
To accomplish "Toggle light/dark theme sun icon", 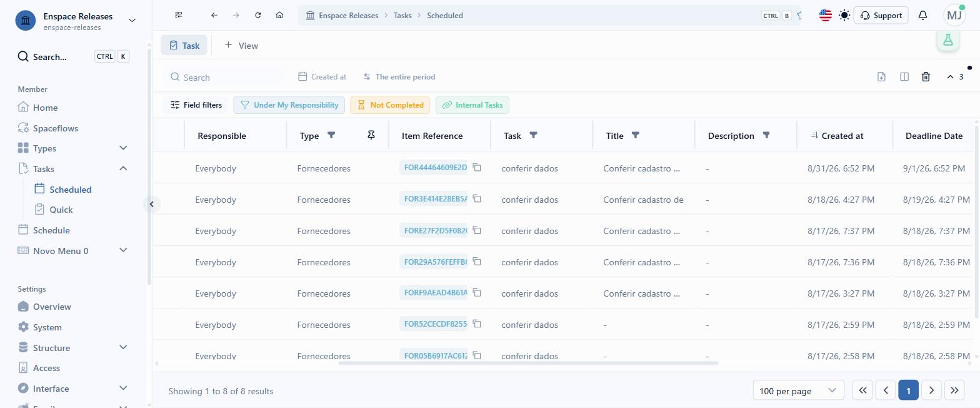I will (844, 15).
